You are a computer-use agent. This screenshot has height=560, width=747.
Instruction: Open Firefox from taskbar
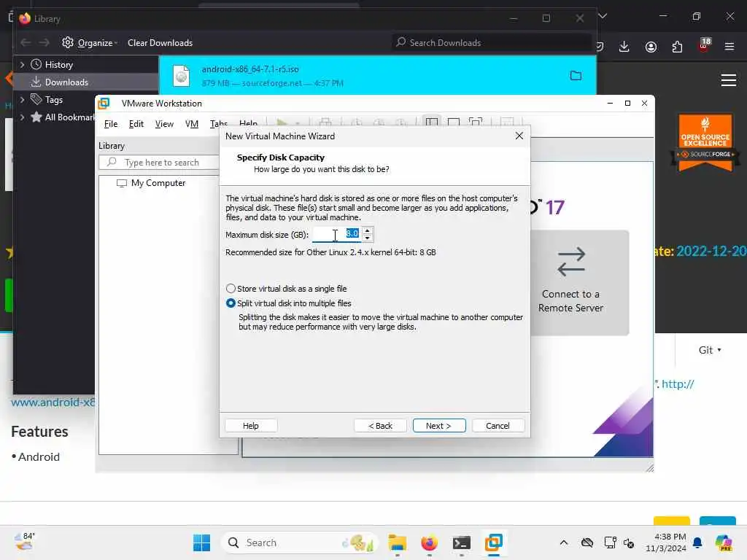(429, 542)
